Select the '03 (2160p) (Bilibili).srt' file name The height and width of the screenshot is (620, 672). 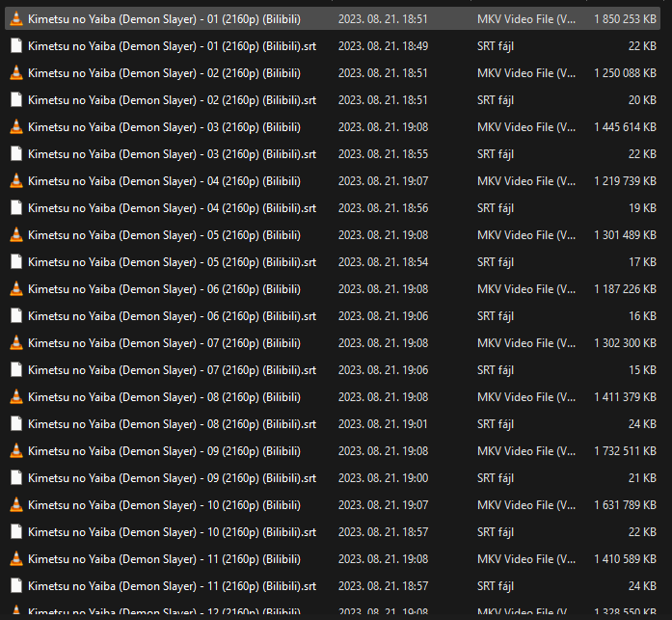[x=172, y=154]
